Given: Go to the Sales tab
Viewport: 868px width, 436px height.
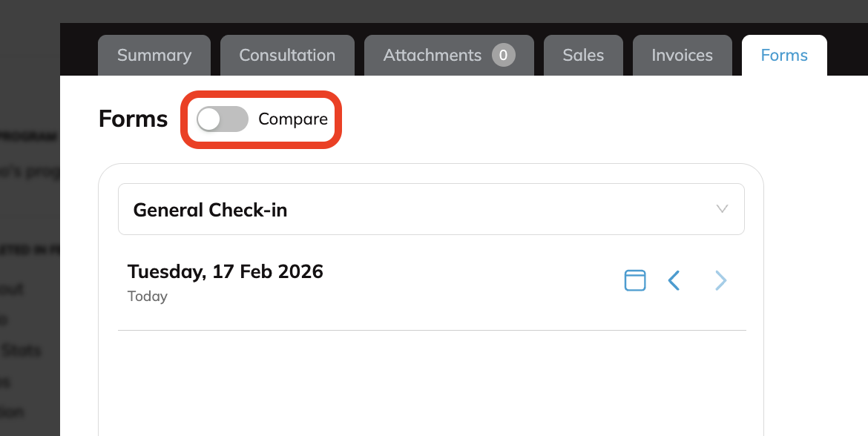Looking at the screenshot, I should [583, 55].
